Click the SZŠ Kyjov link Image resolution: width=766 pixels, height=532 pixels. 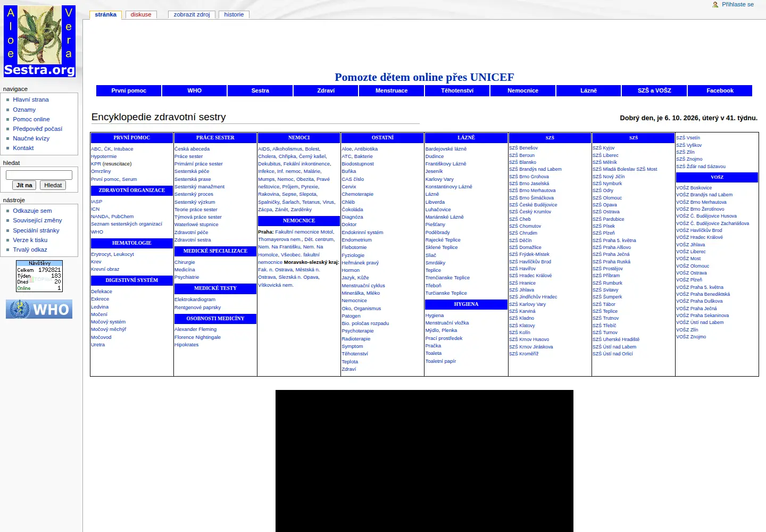click(x=604, y=148)
